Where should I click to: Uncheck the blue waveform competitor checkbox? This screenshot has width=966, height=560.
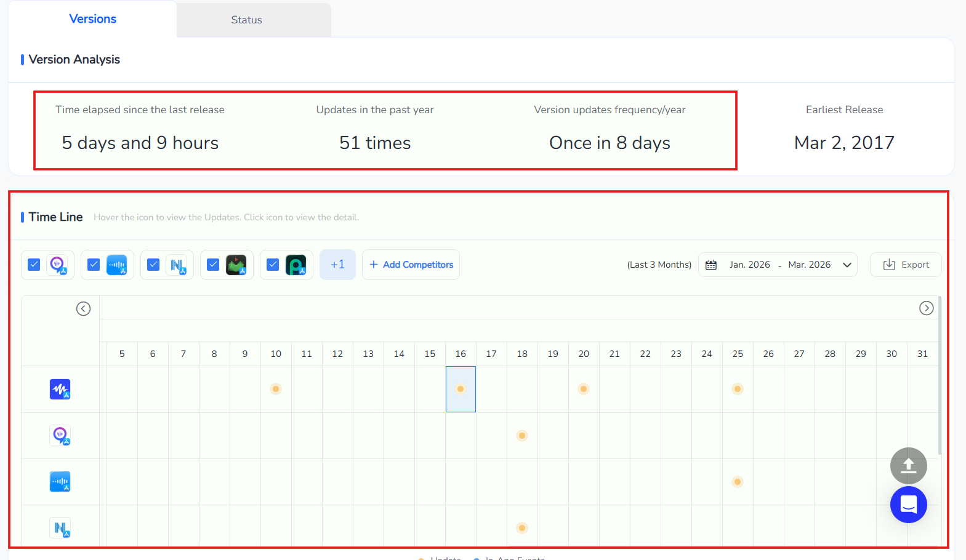coord(94,265)
